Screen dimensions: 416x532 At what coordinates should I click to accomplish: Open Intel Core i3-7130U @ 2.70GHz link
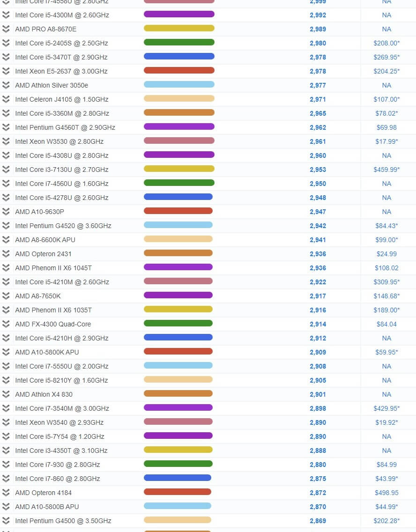point(62,170)
